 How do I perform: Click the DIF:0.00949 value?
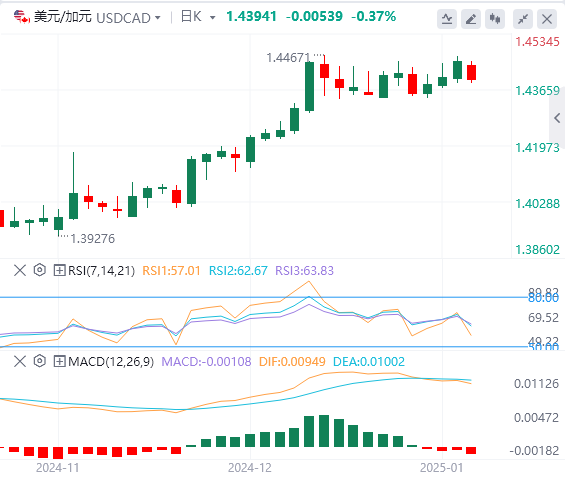292,361
